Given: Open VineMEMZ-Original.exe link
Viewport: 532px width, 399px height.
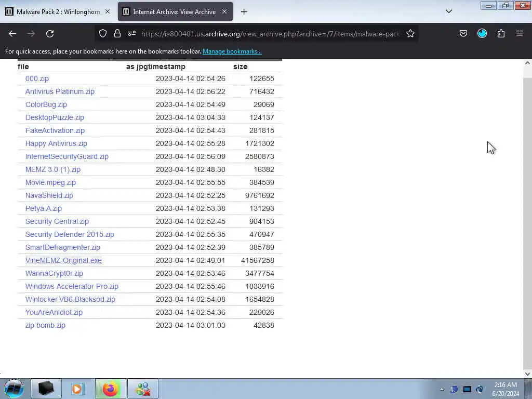Looking at the screenshot, I should click(63, 261).
